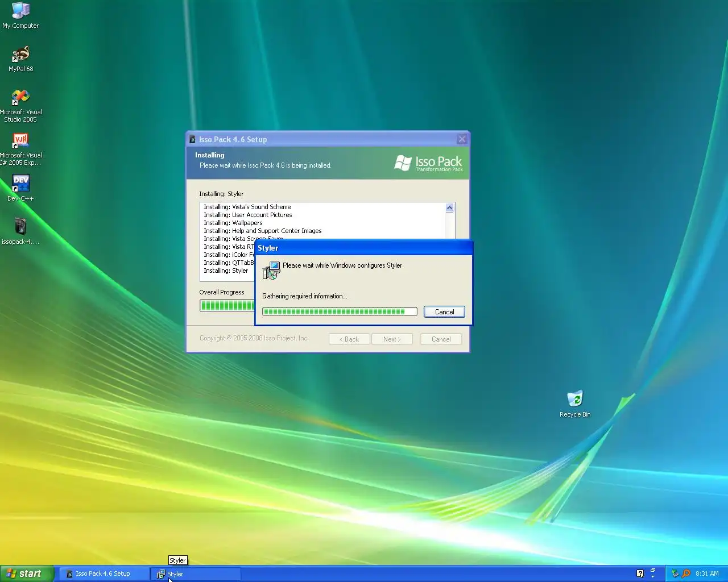Click the 'Installing' header in setup window

pos(210,155)
